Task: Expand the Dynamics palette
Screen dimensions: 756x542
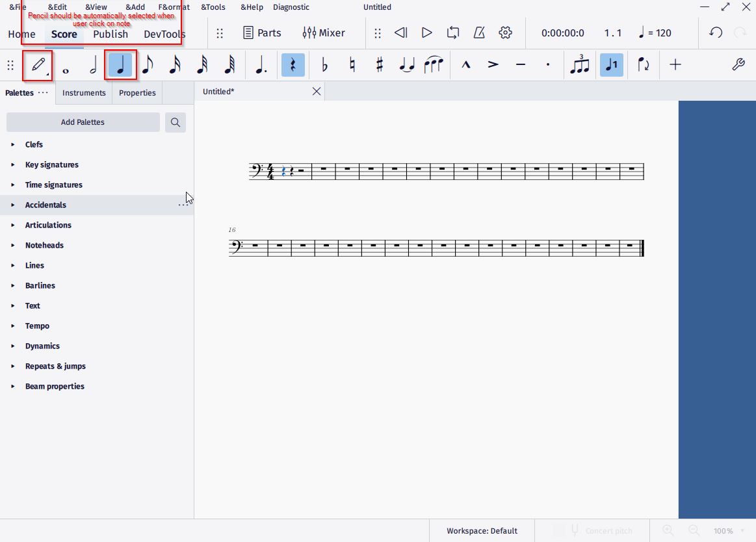Action: point(42,346)
